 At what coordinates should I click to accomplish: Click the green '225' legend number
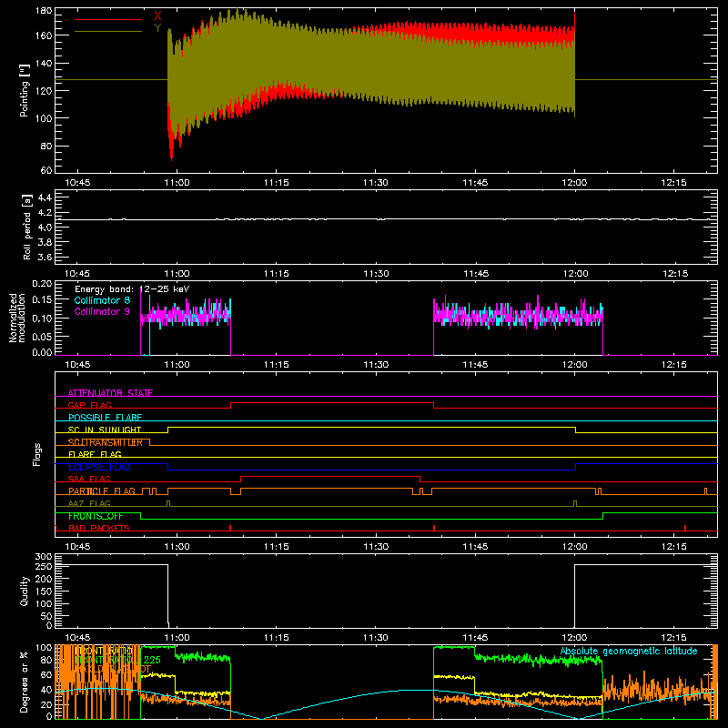tap(152, 660)
